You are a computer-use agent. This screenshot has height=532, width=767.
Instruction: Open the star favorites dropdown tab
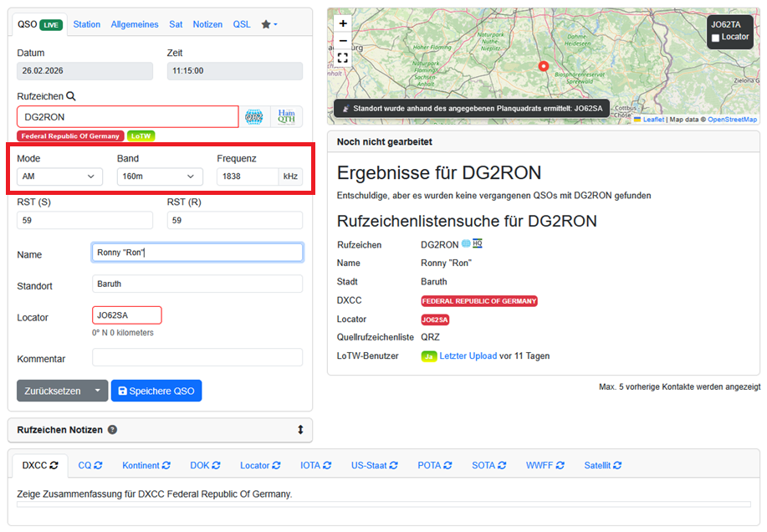coord(268,24)
